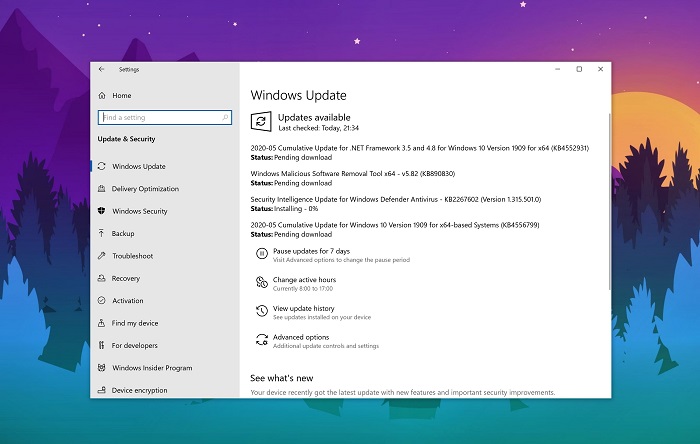
Task: Open Find my device settings
Action: click(x=134, y=323)
